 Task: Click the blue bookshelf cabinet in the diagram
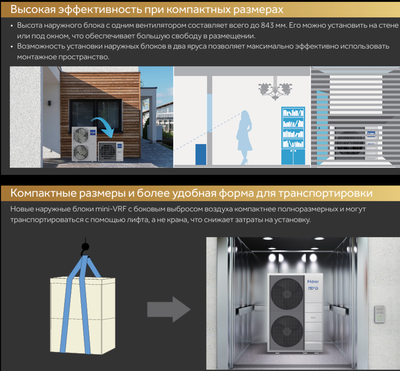coord(293,135)
